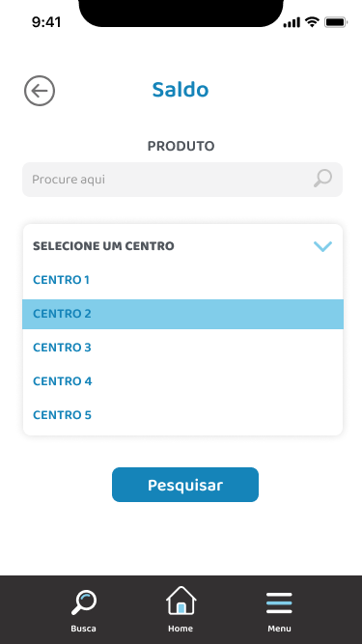Collapse dropdown with blue chevron arrow
Viewport: 362px width, 644px height.
(x=322, y=246)
